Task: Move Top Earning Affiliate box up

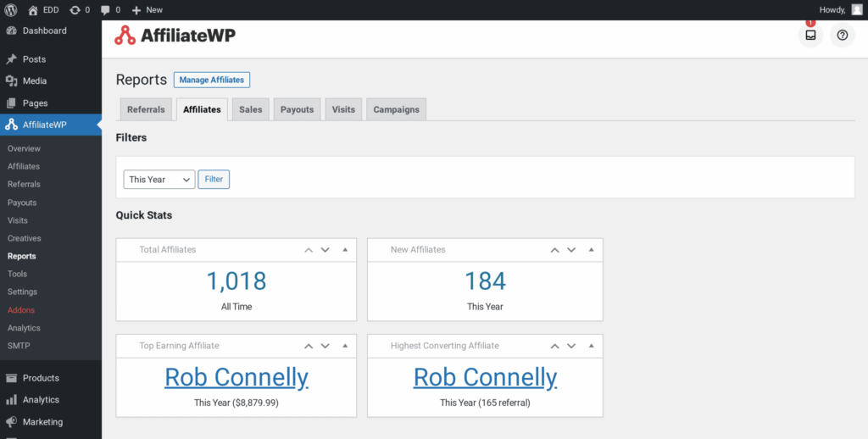Action: tap(309, 346)
